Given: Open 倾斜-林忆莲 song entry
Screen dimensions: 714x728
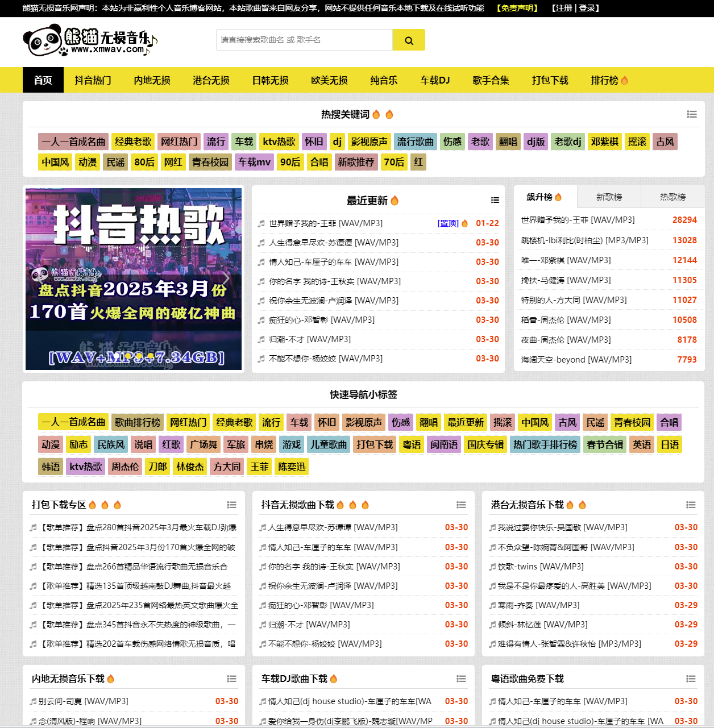Looking at the screenshot, I should pos(543,625).
